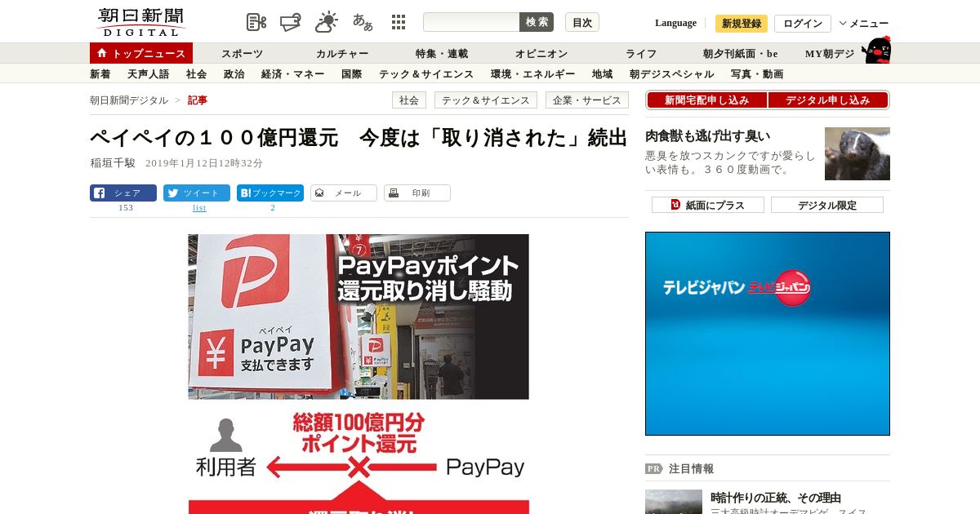980x514 pixels.
Task: Change font size with the あぁ icon
Action: 363,22
